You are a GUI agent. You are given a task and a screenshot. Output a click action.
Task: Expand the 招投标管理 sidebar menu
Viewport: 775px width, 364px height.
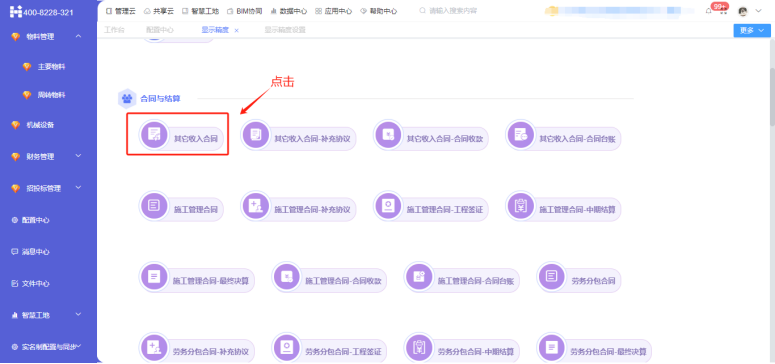coord(78,187)
